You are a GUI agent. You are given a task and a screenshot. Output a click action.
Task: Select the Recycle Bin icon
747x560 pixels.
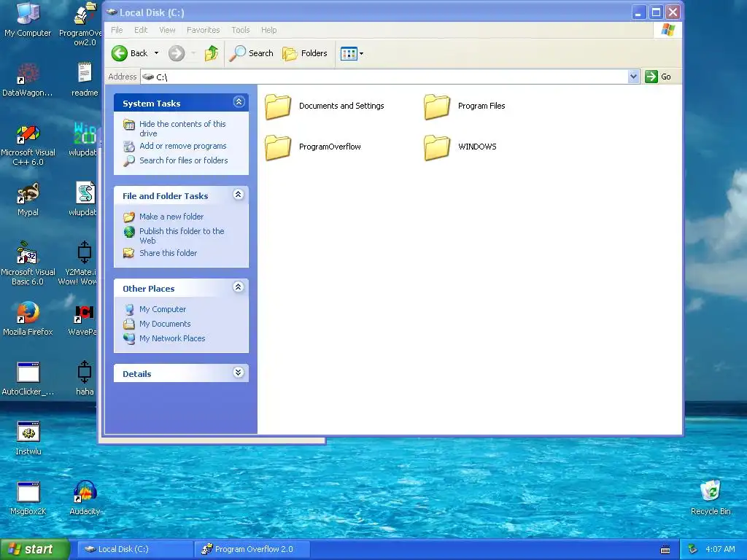pos(711,498)
